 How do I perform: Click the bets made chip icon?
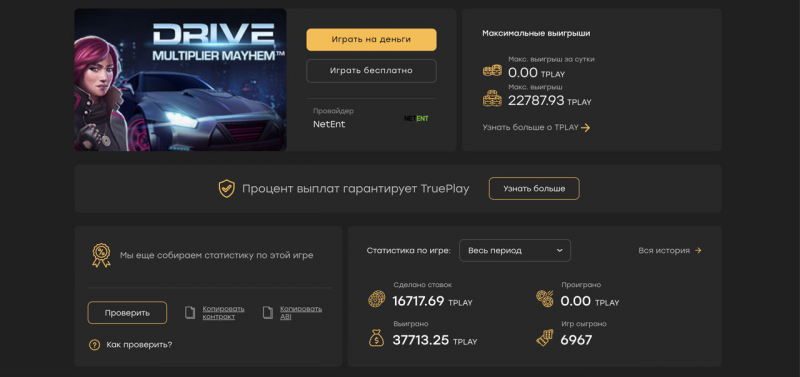pos(377,299)
